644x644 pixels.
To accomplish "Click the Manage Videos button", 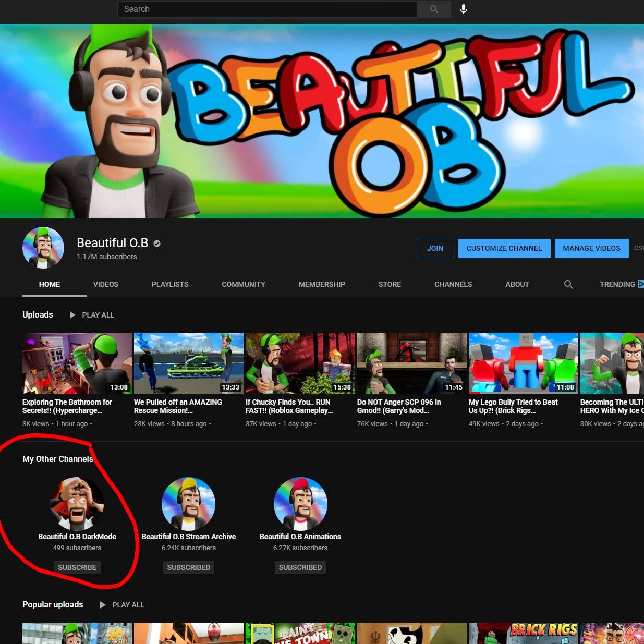I will [x=591, y=248].
